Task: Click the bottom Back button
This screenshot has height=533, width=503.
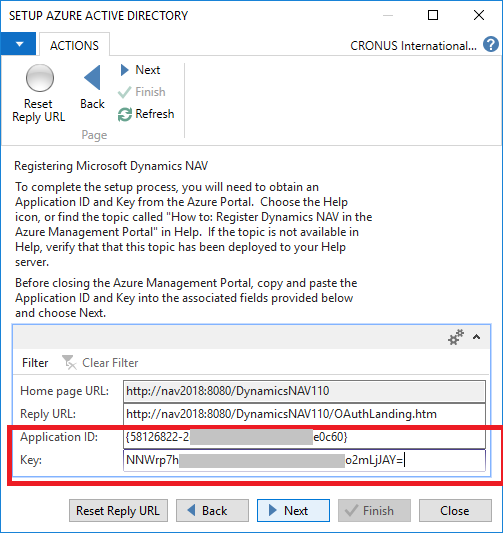Action: pyautogui.click(x=212, y=511)
